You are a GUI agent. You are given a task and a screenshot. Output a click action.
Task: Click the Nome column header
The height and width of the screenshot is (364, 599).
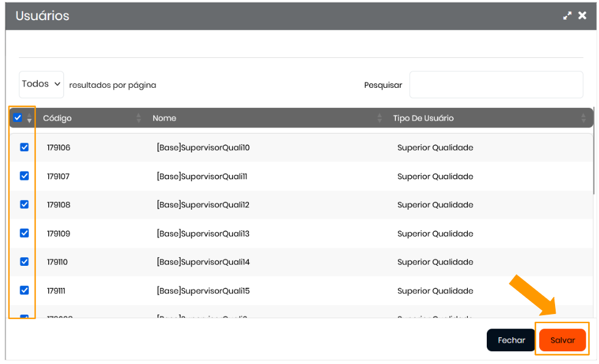point(165,118)
